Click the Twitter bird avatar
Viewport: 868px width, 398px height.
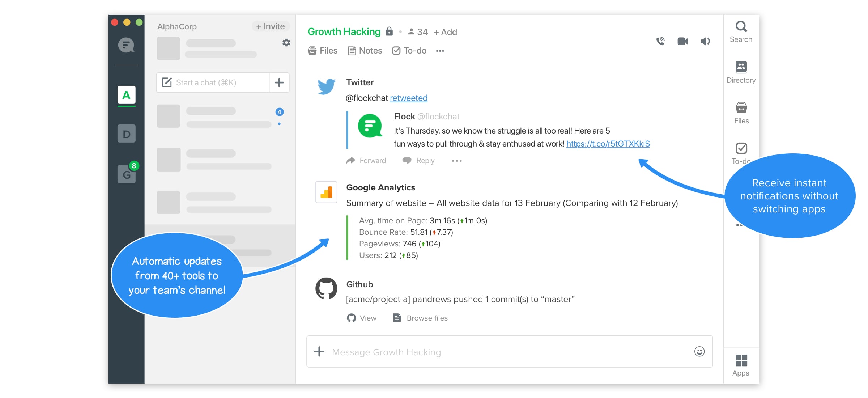pos(326,87)
